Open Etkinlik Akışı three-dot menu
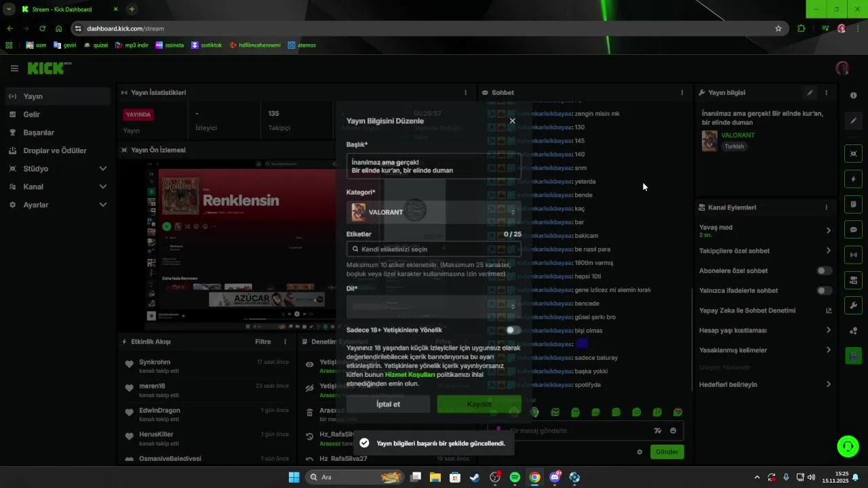Viewport: 868px width, 488px height. [285, 342]
